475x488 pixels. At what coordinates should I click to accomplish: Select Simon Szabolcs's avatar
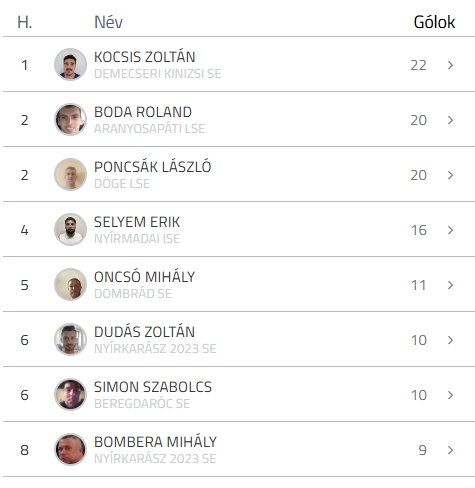click(x=70, y=394)
